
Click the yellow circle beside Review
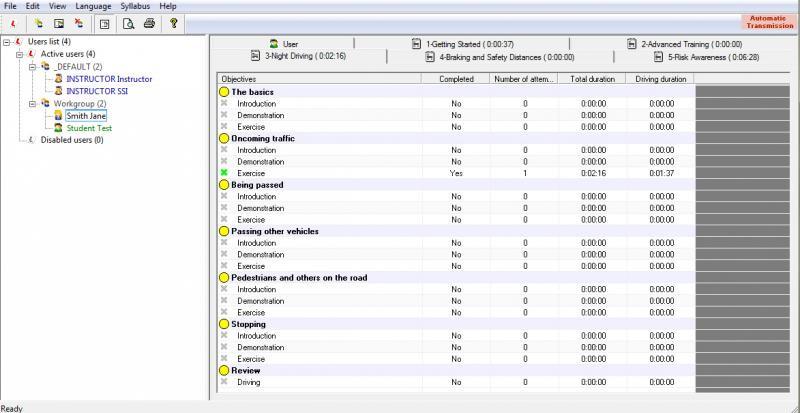[x=223, y=371]
